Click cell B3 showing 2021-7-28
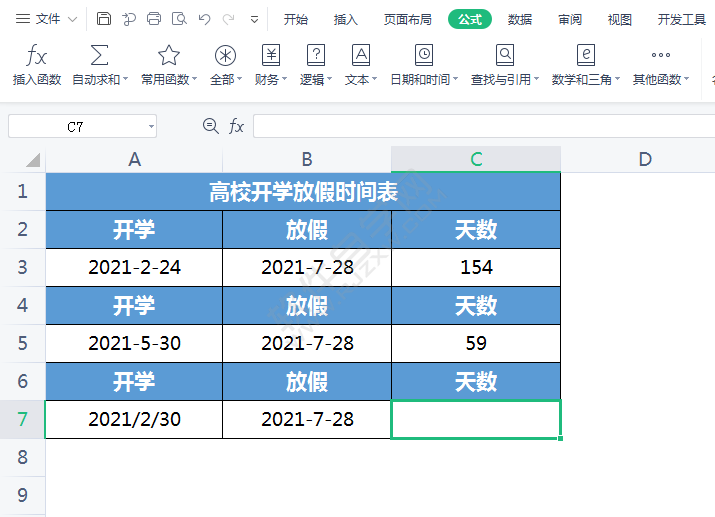Viewport: 715px width, 517px height. [307, 268]
